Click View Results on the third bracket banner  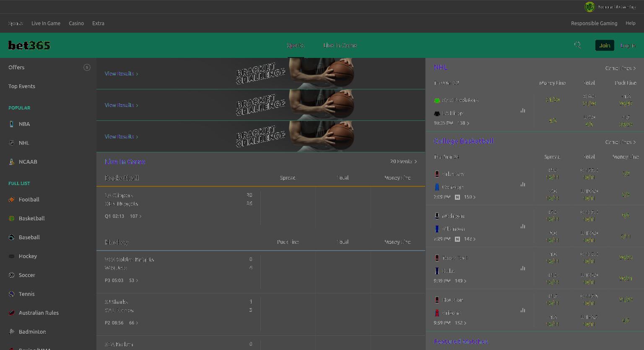tap(121, 136)
